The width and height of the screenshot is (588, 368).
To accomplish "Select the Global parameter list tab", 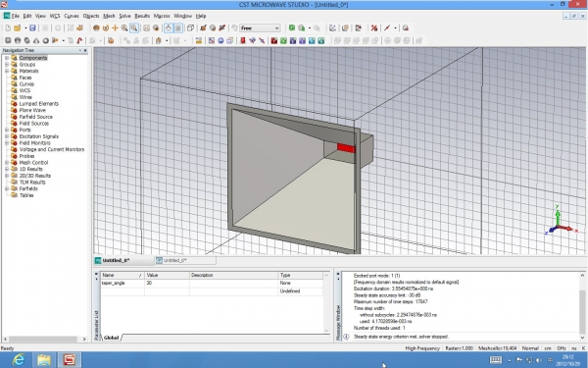I will coord(111,338).
